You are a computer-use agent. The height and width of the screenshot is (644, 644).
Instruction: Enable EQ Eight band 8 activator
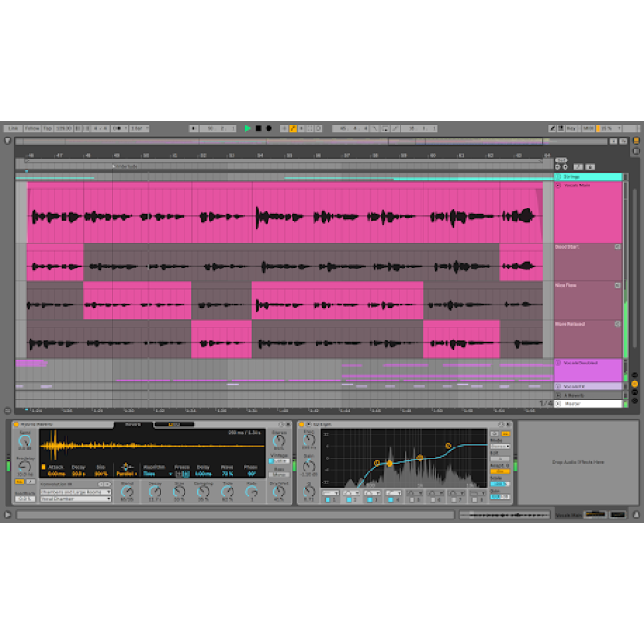click(475, 500)
